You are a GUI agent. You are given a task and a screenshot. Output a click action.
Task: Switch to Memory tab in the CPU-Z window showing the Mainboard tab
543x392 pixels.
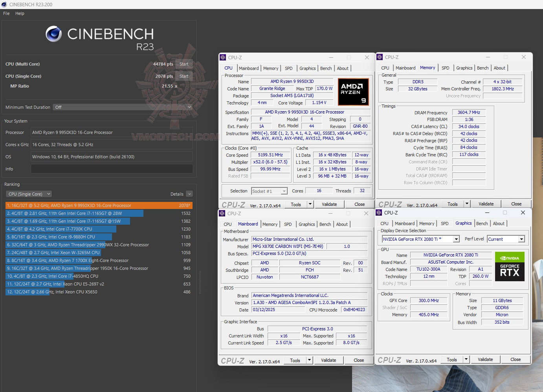pyautogui.click(x=270, y=224)
